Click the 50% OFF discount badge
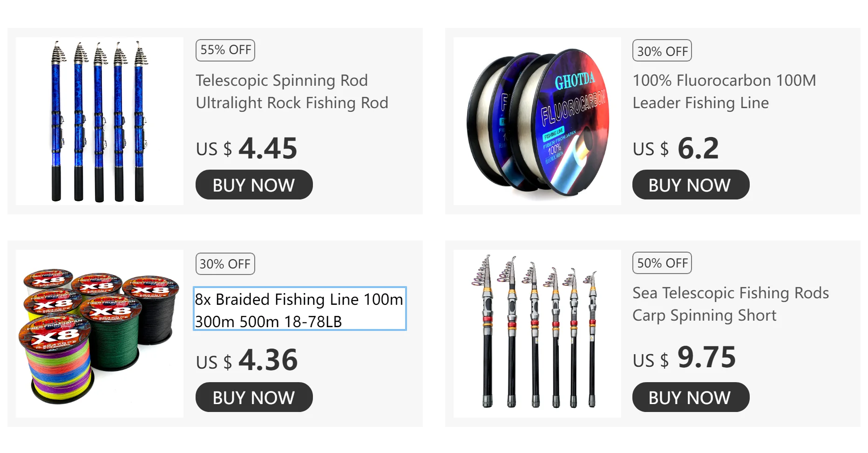The image size is (868, 453). point(662,263)
